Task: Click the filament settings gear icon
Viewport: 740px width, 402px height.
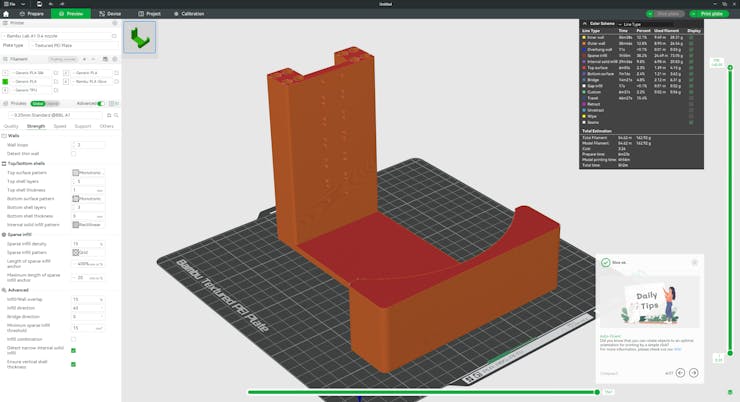Action: [114, 59]
